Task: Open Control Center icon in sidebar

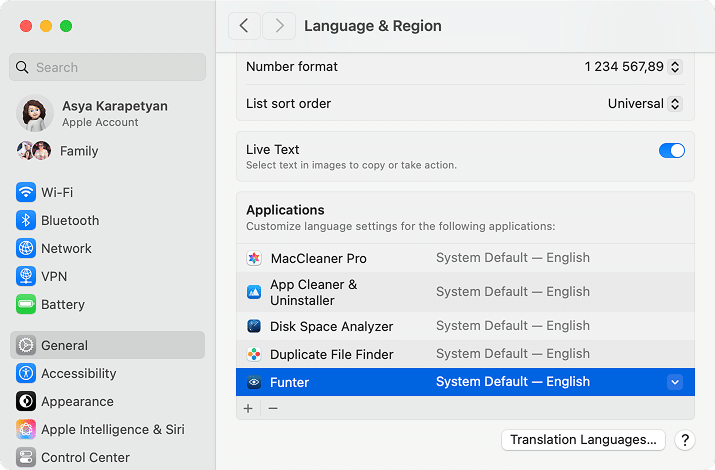Action: (x=26, y=457)
